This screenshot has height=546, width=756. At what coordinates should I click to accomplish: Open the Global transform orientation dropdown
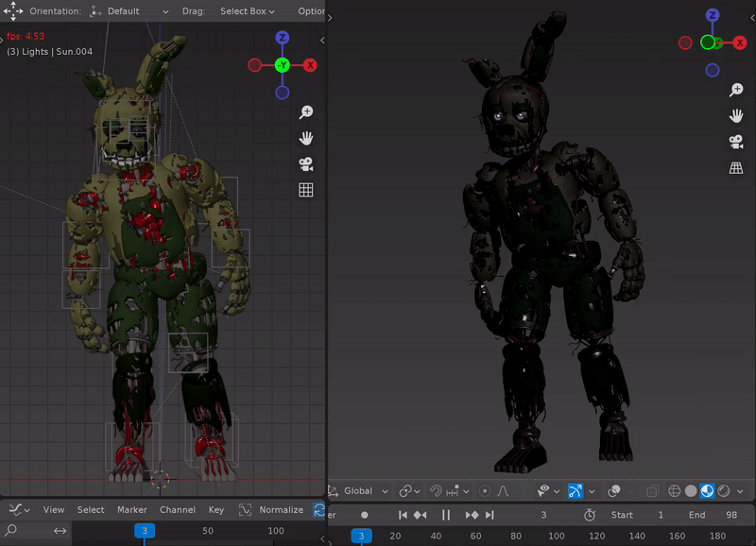click(x=358, y=491)
